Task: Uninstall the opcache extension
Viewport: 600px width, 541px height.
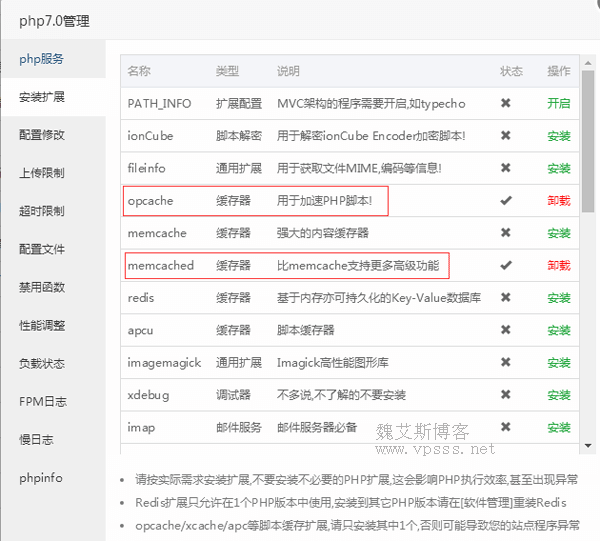Action: coord(559,200)
